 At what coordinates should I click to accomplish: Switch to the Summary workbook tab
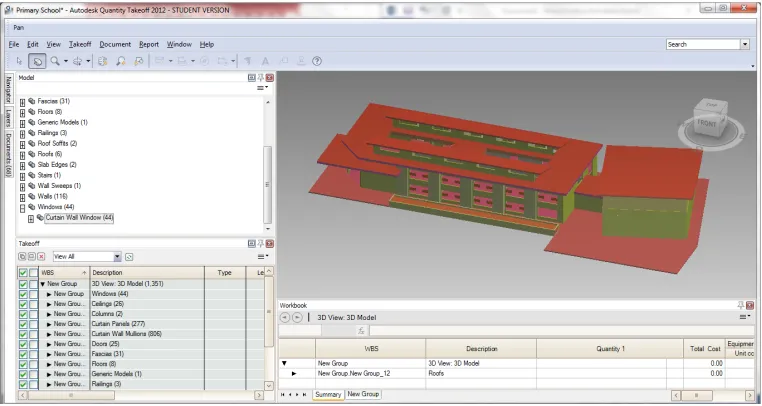coord(328,394)
